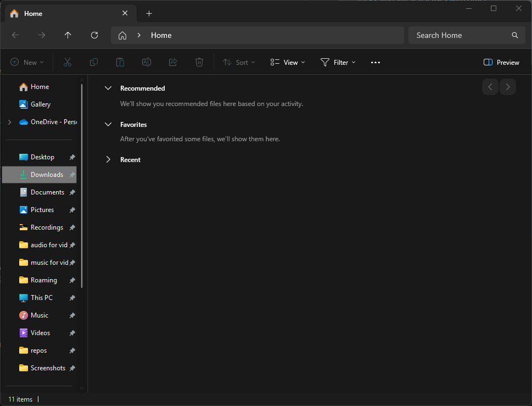The image size is (532, 406).
Task: Open the Music folder in sidebar
Action: 40,315
